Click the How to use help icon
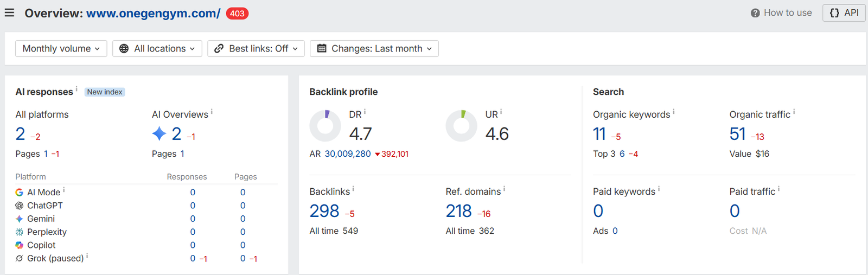Image resolution: width=868 pixels, height=275 pixels. (x=755, y=13)
